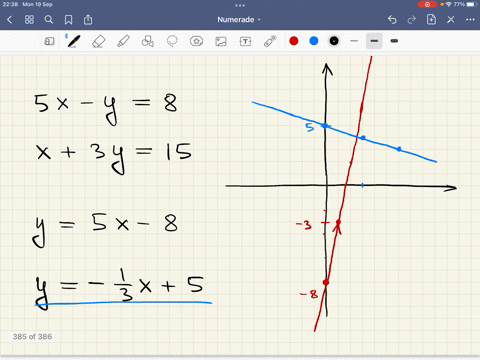The width and height of the screenshot is (480, 360).
Task: Tap the red screen recording indicator
Action: [428, 4]
